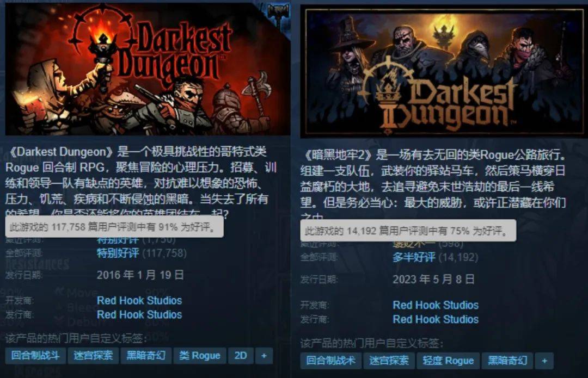Open 回合制战术 tag on right game
The height and width of the screenshot is (378, 588).
[331, 361]
